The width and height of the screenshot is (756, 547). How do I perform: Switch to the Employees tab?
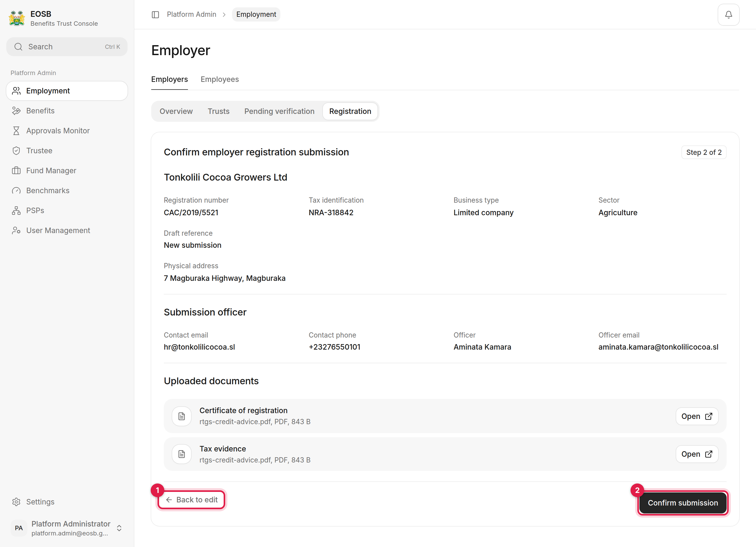pyautogui.click(x=220, y=79)
